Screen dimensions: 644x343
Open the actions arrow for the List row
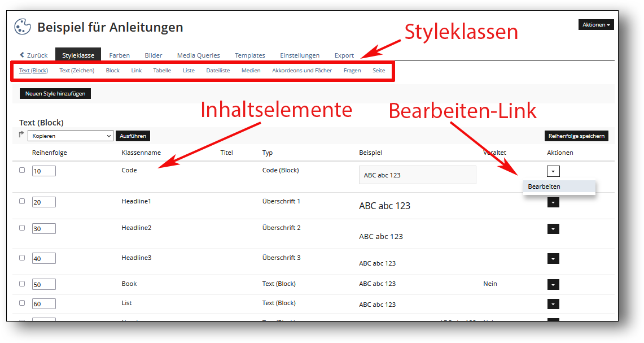click(x=553, y=304)
